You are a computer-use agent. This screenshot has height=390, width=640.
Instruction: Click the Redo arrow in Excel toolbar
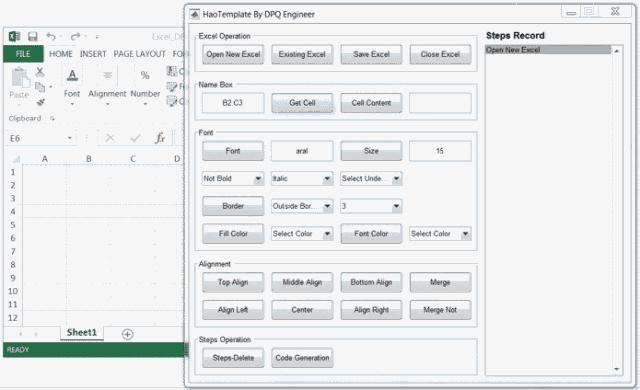tap(75, 37)
